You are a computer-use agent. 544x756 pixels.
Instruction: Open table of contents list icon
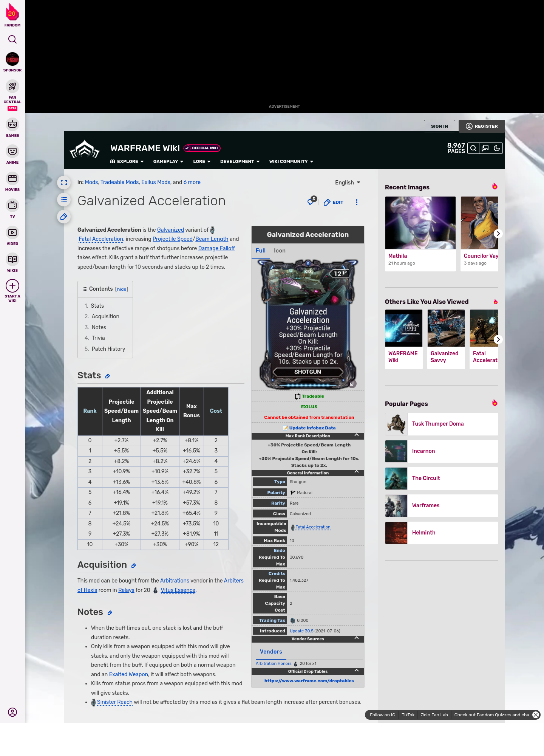point(64,200)
